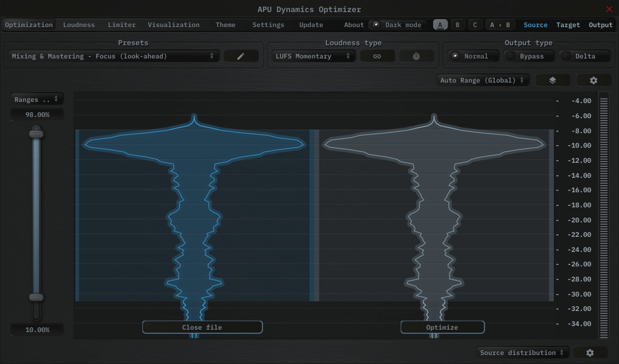Open gear settings next to Source distribution
619x364 pixels.
tap(590, 353)
